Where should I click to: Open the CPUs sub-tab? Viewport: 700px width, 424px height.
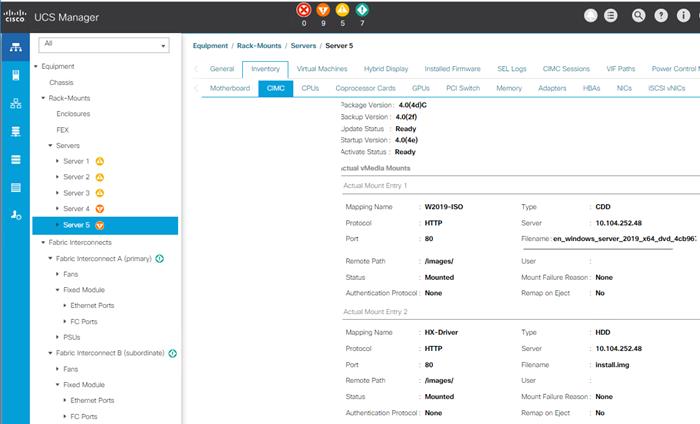coord(310,88)
